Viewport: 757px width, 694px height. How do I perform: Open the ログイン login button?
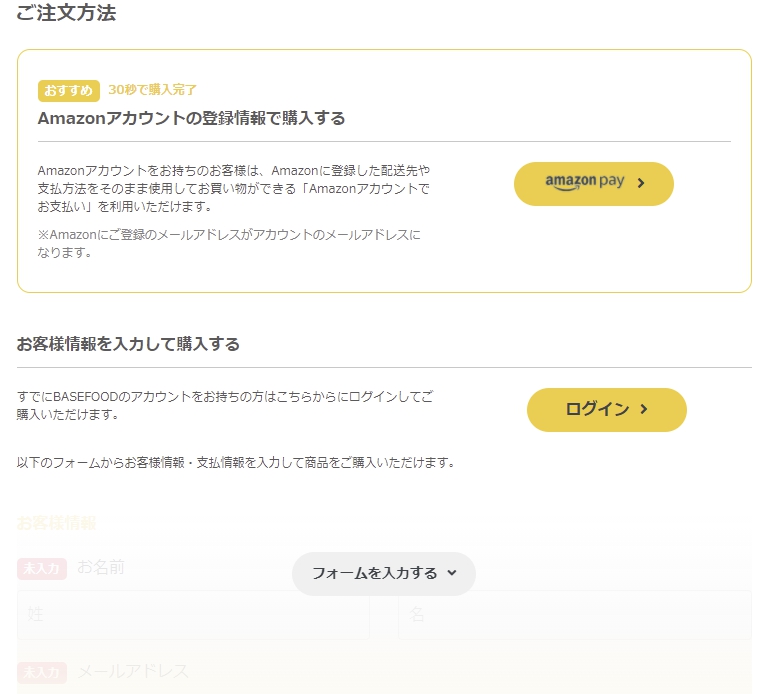coord(606,410)
